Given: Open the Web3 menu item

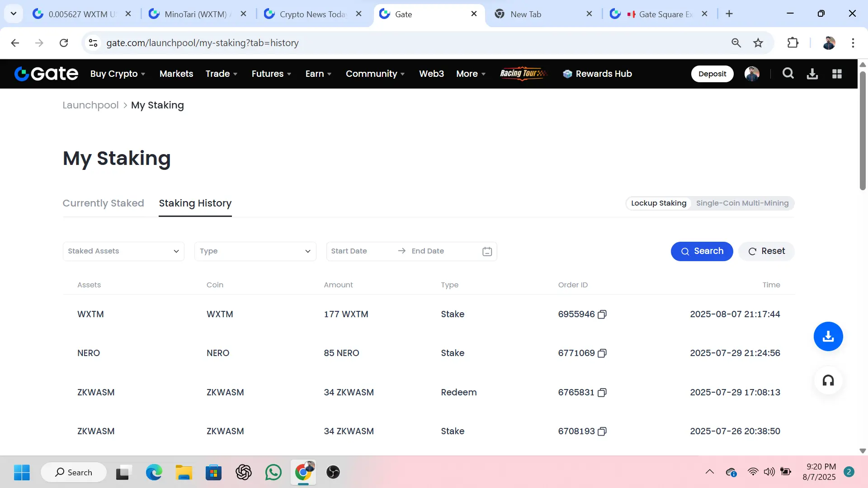Looking at the screenshot, I should point(431,74).
